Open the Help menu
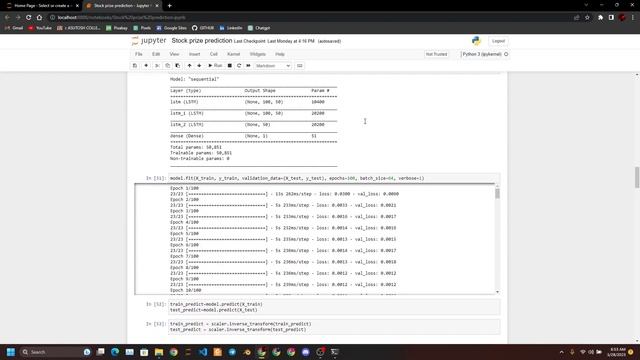The width and height of the screenshot is (640, 360). 280,54
